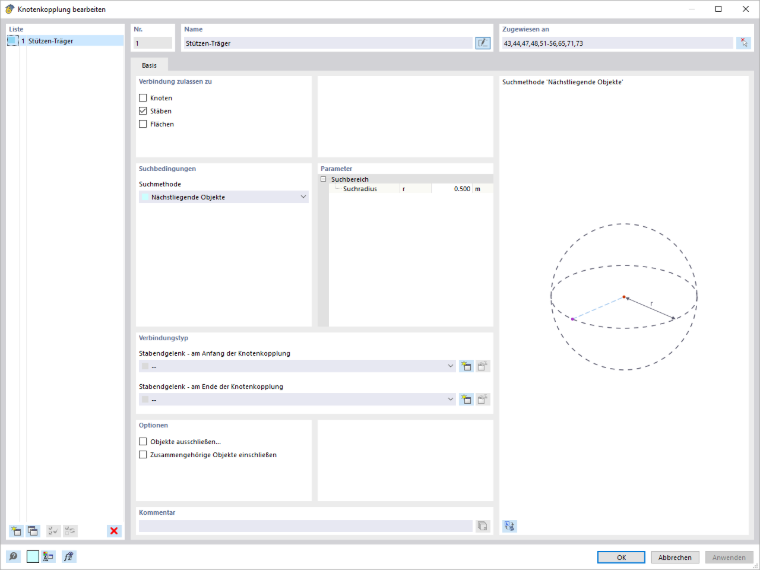Click the cyan color swatch at bottom left

[32, 556]
